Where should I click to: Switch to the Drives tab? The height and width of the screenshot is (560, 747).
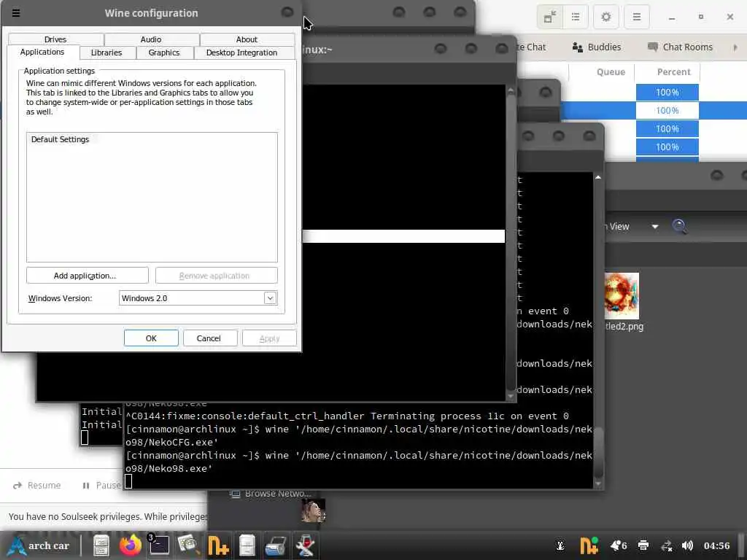click(x=55, y=39)
